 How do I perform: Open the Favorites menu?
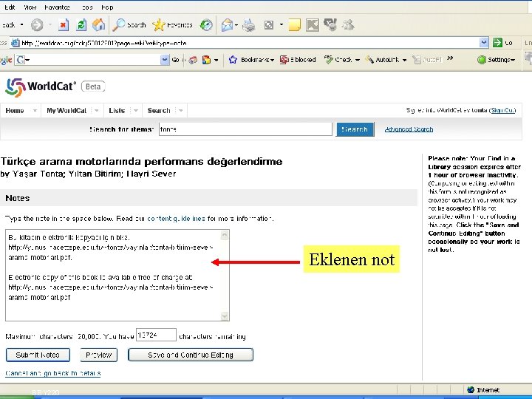coord(57,7)
